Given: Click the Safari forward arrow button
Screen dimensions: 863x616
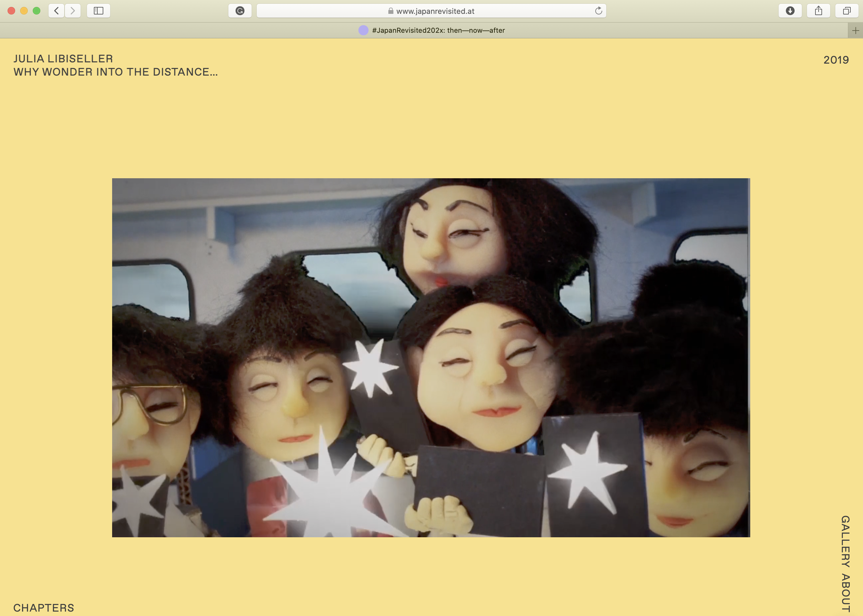Looking at the screenshot, I should click(73, 11).
